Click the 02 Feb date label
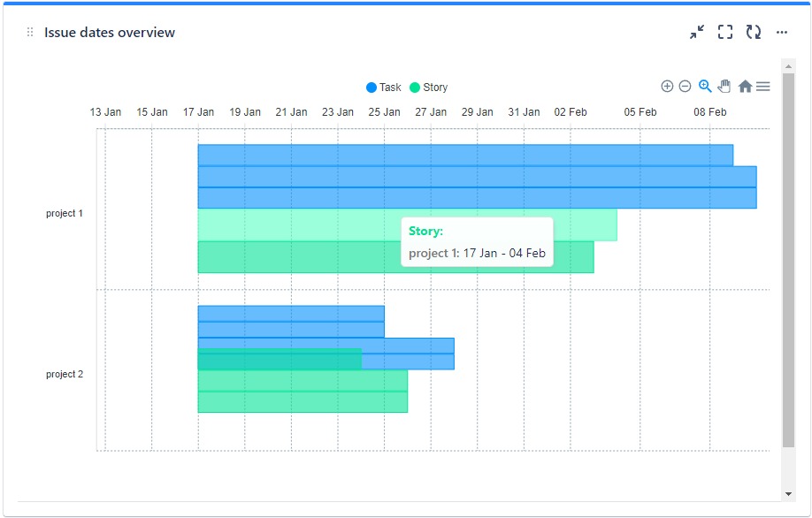 click(571, 112)
